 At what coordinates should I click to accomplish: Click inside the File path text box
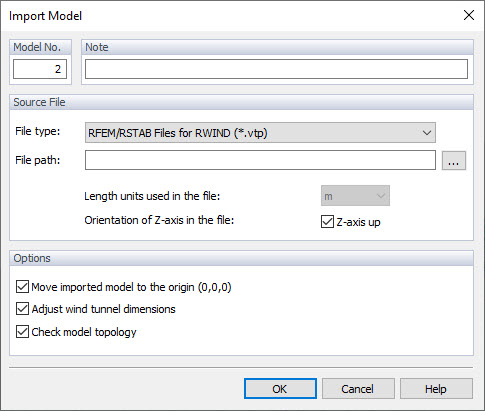[x=260, y=160]
